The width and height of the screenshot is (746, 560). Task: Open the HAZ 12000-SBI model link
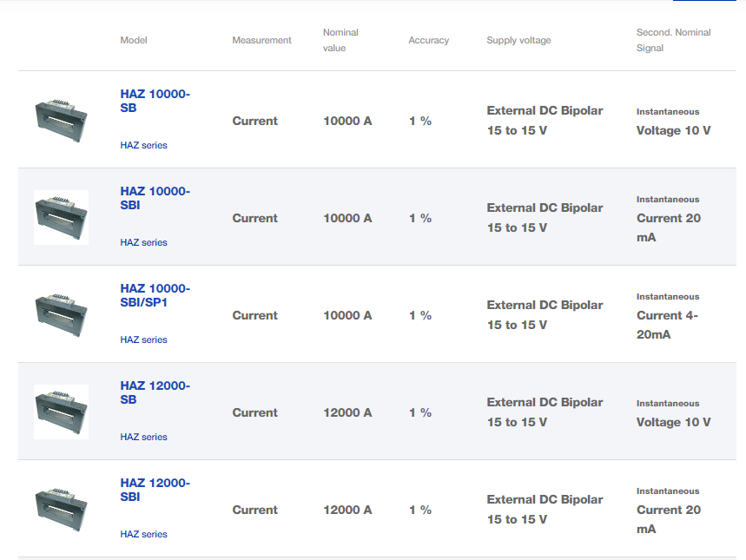155,490
